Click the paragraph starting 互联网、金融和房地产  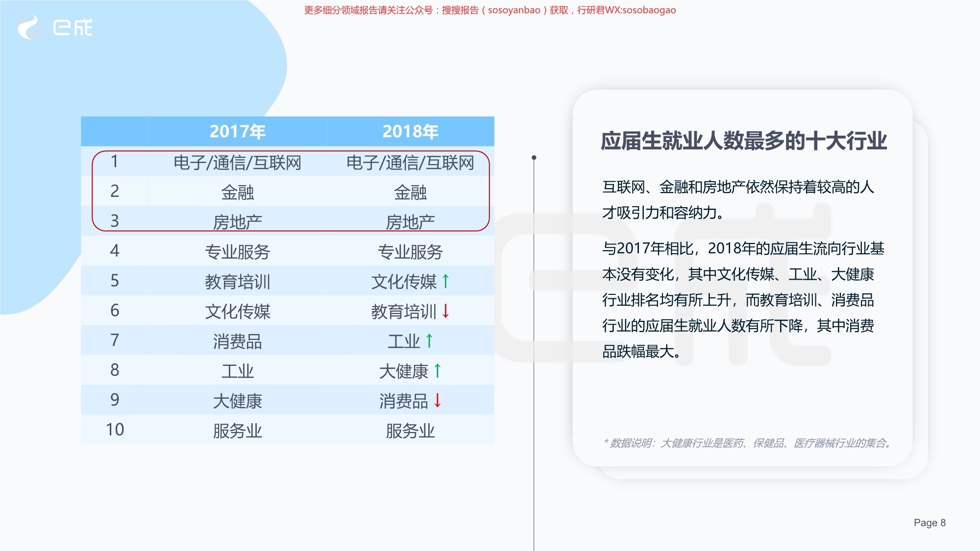click(738, 200)
